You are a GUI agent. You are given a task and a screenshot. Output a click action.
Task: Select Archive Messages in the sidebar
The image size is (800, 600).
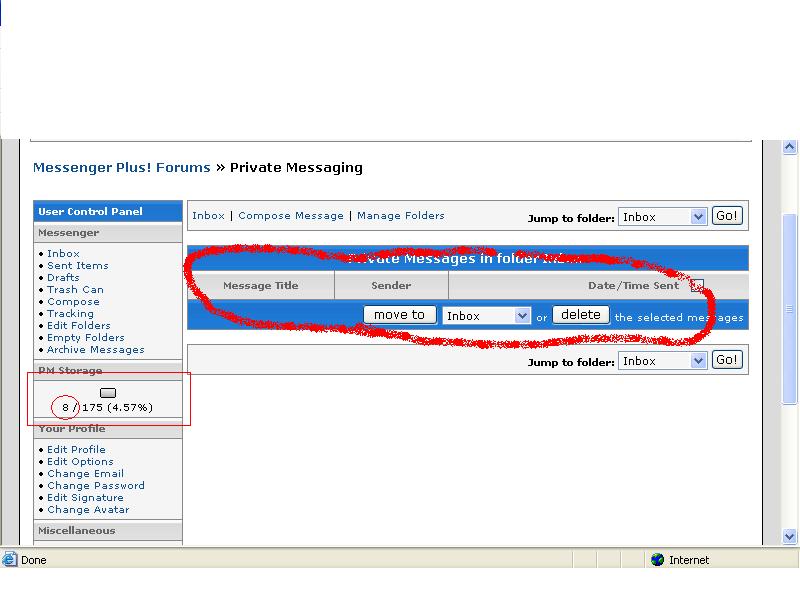(x=96, y=350)
